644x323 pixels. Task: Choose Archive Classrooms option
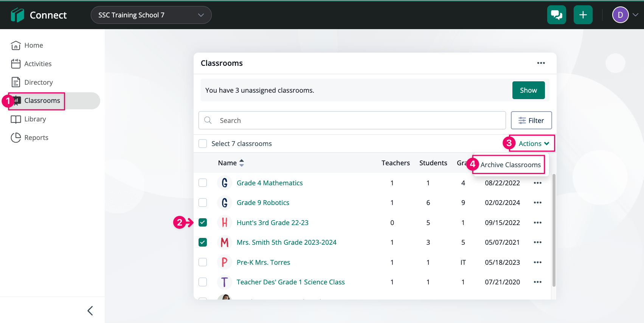point(510,165)
